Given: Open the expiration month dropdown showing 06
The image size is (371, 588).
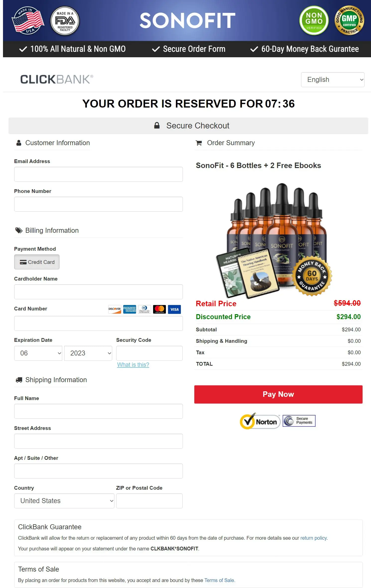Looking at the screenshot, I should coord(38,353).
